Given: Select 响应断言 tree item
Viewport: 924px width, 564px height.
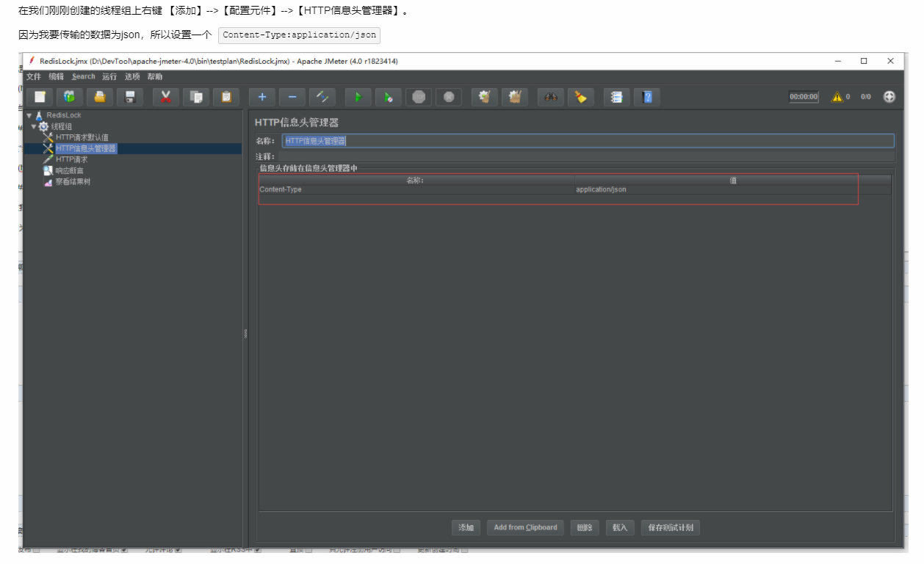Looking at the screenshot, I should click(69, 170).
